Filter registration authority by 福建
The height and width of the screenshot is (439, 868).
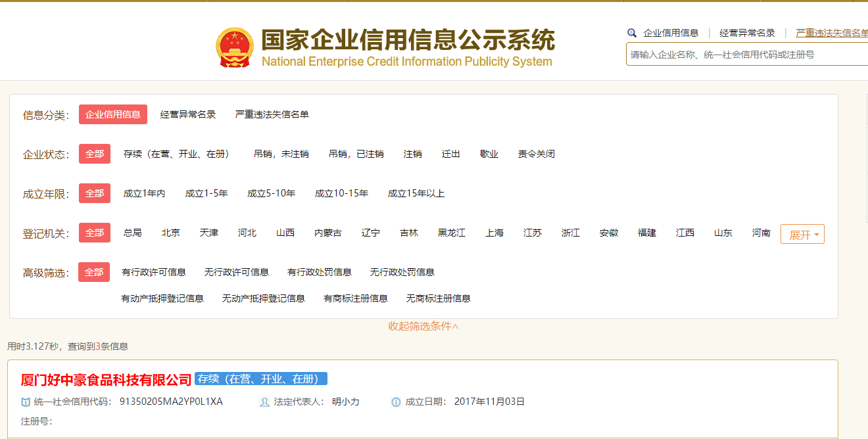(647, 233)
